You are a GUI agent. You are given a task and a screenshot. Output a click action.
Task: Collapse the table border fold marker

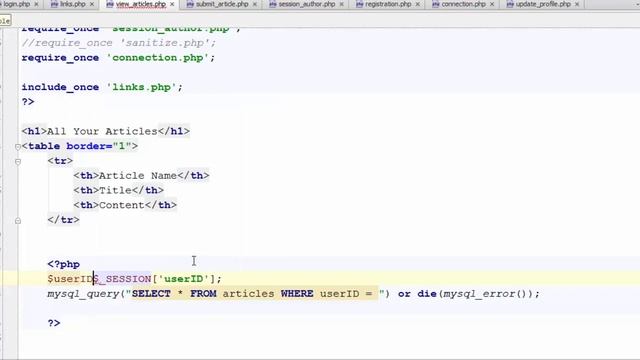point(18,147)
